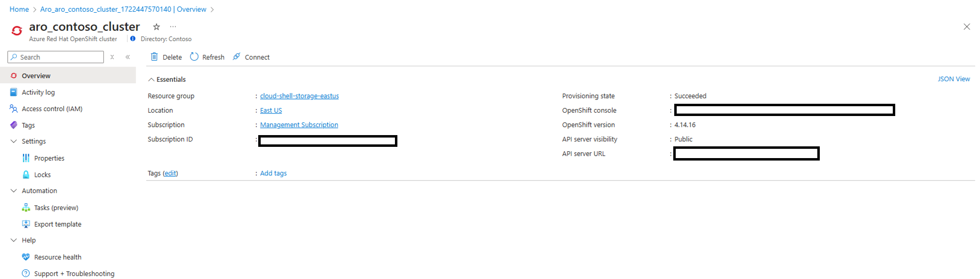
Task: Click the Management Subscription link
Action: 299,125
